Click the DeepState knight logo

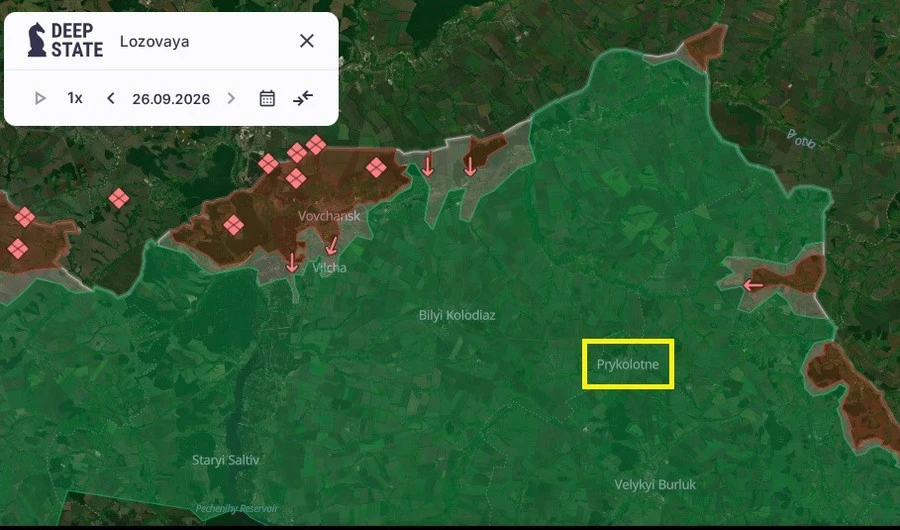point(37,40)
